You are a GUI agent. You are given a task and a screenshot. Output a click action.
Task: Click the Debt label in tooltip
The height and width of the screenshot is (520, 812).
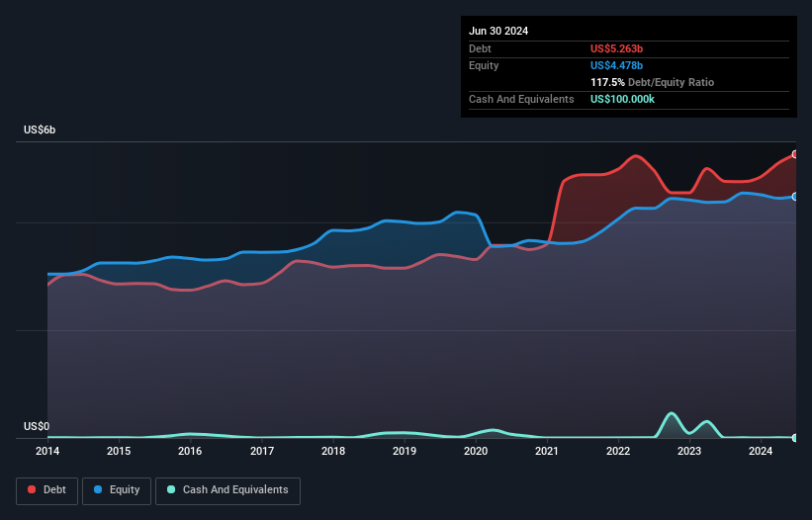(480, 48)
